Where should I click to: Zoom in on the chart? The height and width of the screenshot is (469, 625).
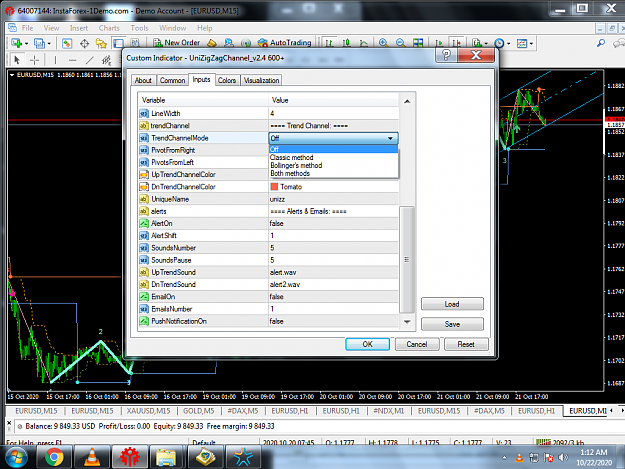[x=383, y=43]
